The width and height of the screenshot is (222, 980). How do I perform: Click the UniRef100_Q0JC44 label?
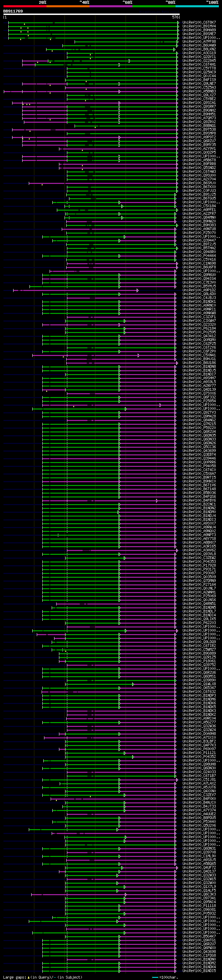click(199, 76)
